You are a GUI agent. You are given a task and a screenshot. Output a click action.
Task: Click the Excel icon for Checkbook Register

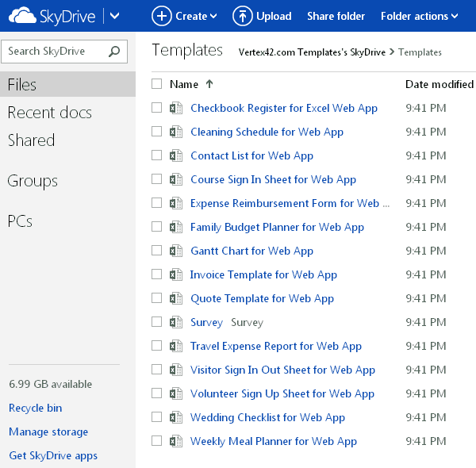tap(176, 108)
